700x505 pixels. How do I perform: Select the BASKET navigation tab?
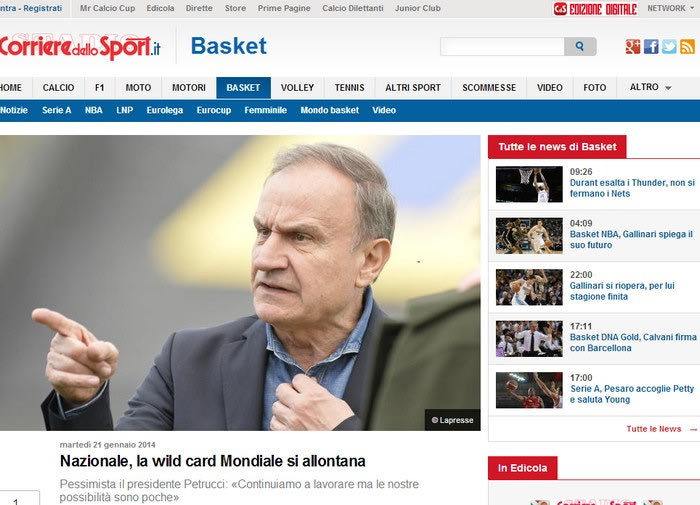point(243,88)
